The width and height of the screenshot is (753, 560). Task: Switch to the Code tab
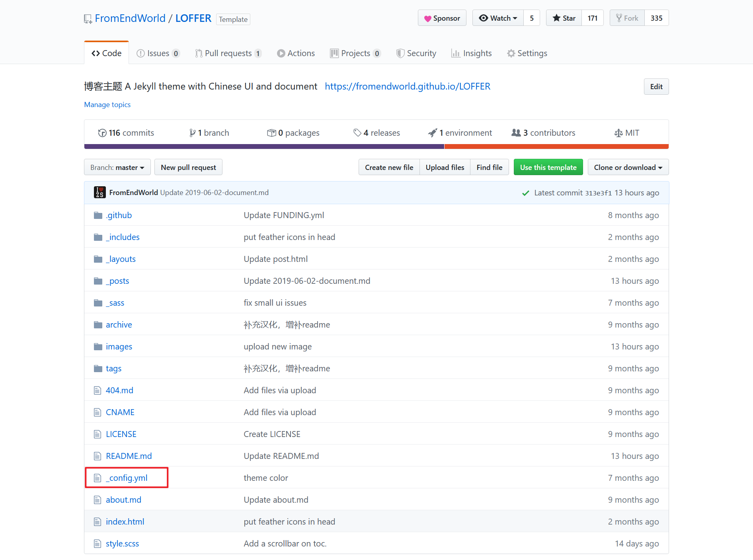point(106,53)
